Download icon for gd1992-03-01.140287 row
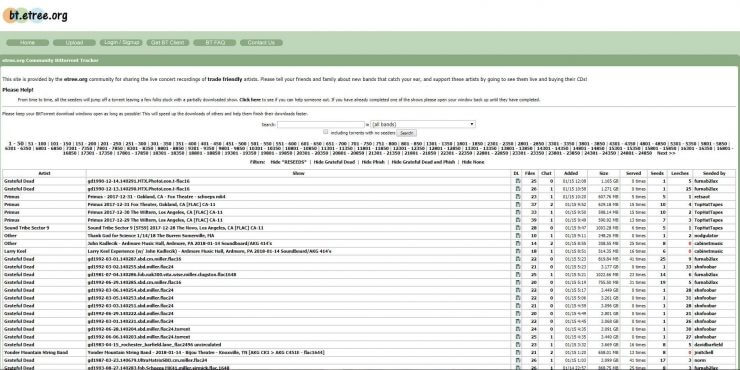The width and height of the screenshot is (740, 370). click(518, 259)
